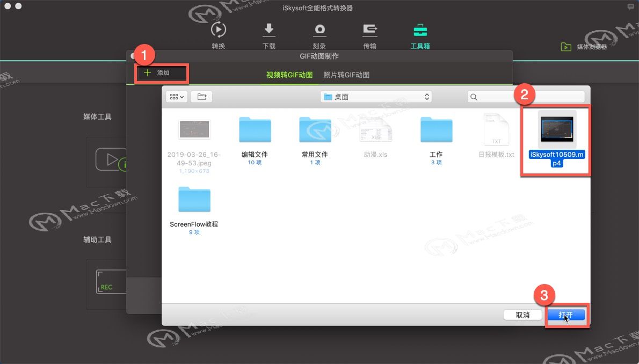Open the 转换 (Convert) section
The height and width of the screenshot is (364, 639).
point(219,35)
